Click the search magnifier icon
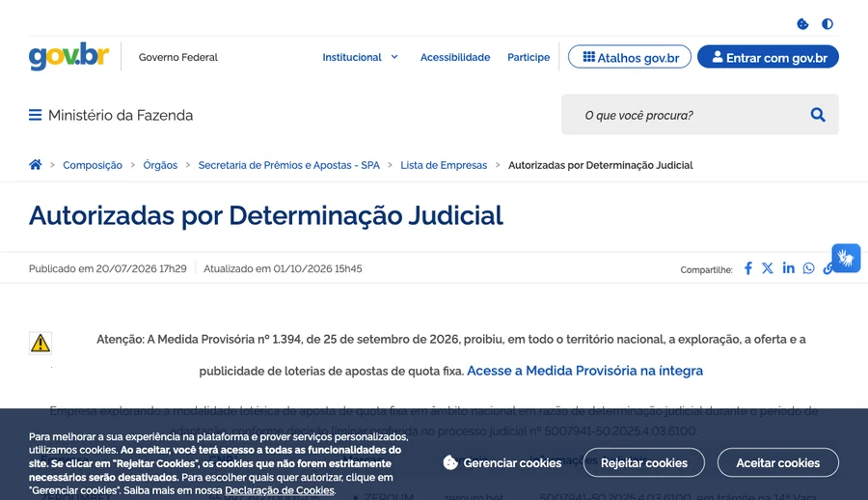Viewport: 868px width, 500px height. click(818, 115)
